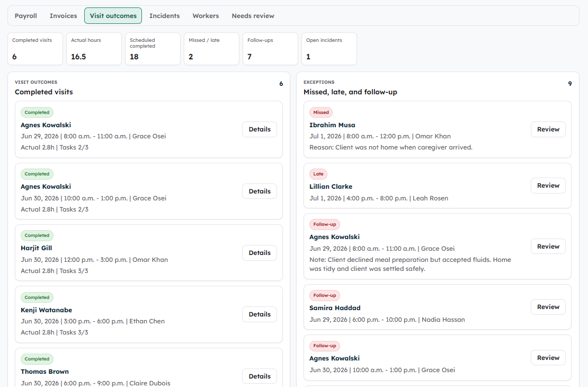Click the Actual hours summary card
This screenshot has width=588, height=387.
(94, 49)
